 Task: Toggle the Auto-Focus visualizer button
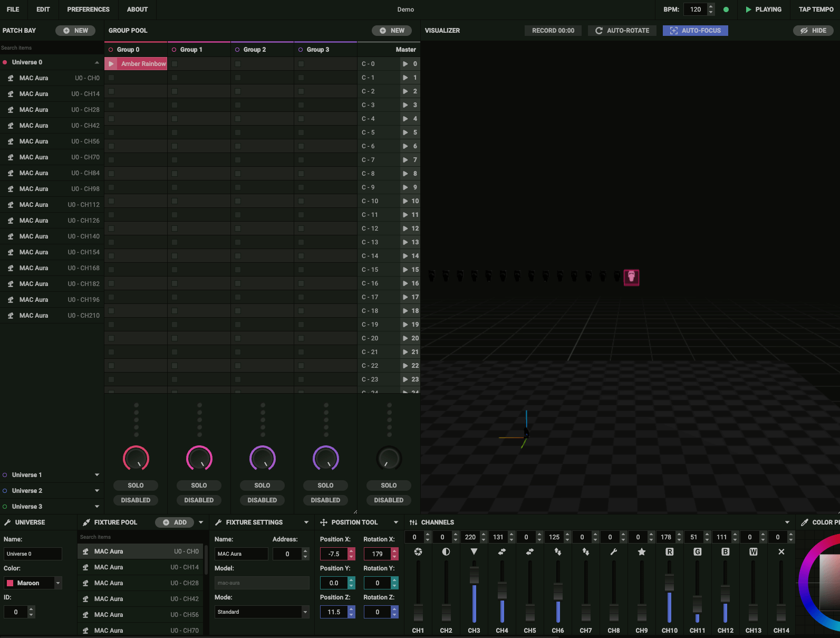pyautogui.click(x=695, y=31)
